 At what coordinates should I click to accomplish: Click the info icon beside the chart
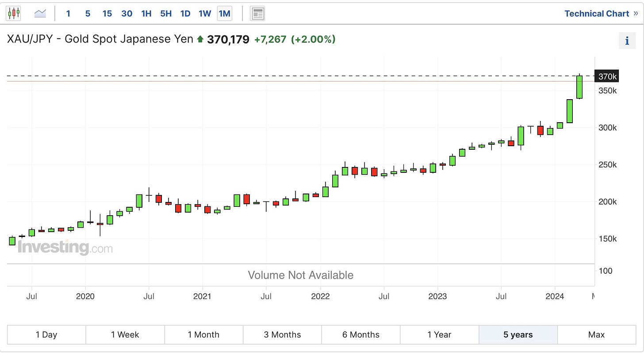coord(627,41)
